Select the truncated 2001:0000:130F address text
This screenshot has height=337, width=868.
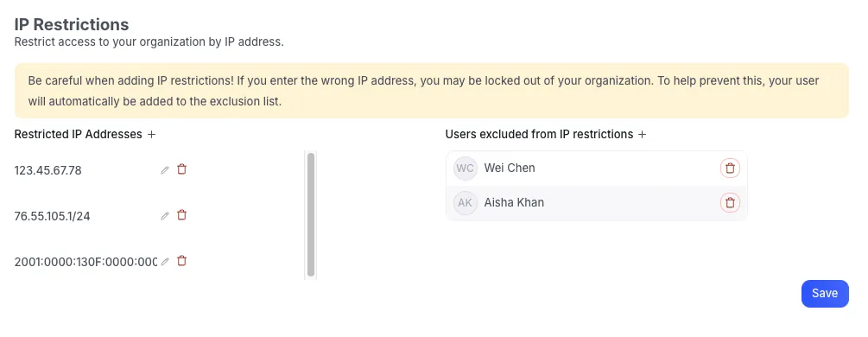pos(86,262)
